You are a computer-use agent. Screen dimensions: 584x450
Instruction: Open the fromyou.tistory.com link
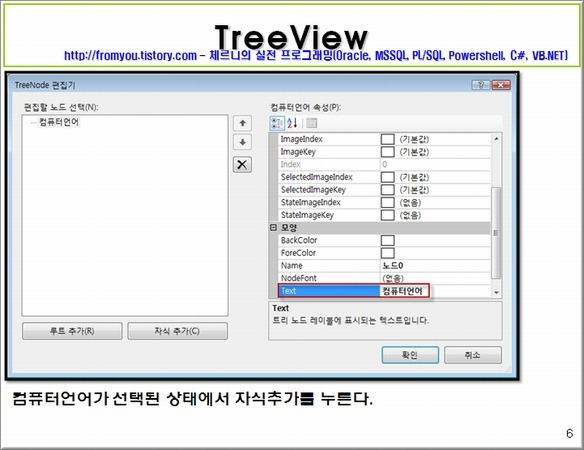click(130, 56)
